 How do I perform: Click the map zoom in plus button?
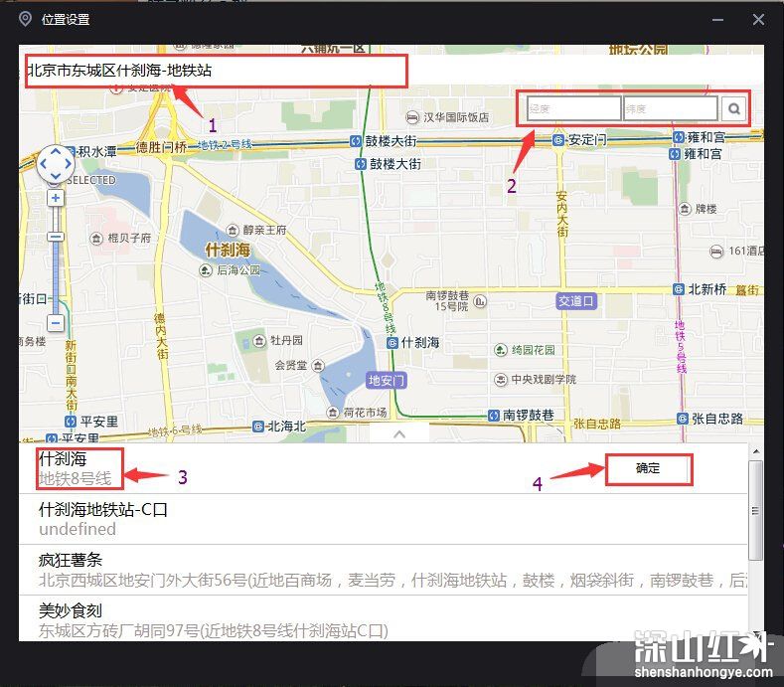click(56, 198)
